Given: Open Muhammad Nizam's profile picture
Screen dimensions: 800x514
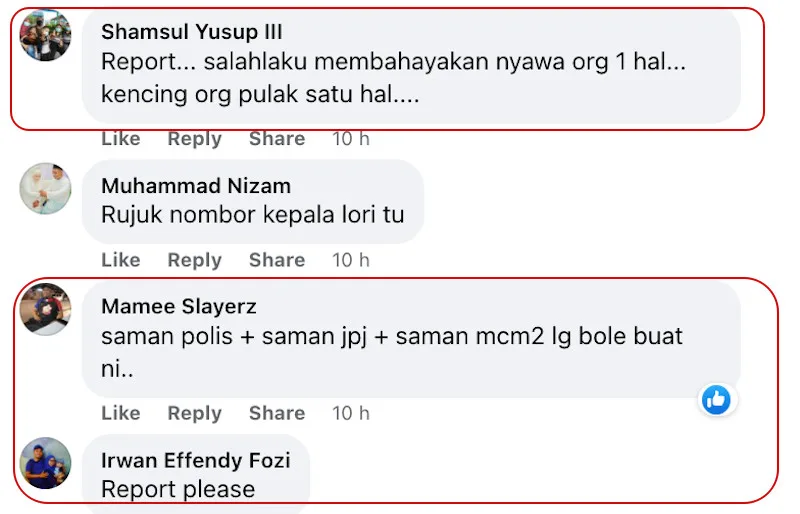Looking at the screenshot, I should click(x=46, y=188).
